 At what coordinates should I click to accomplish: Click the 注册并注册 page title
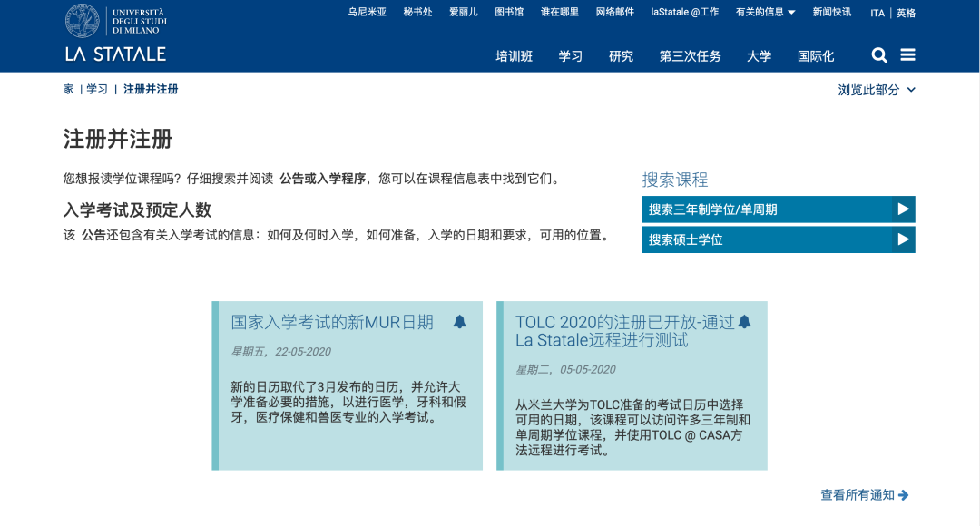[x=117, y=139]
